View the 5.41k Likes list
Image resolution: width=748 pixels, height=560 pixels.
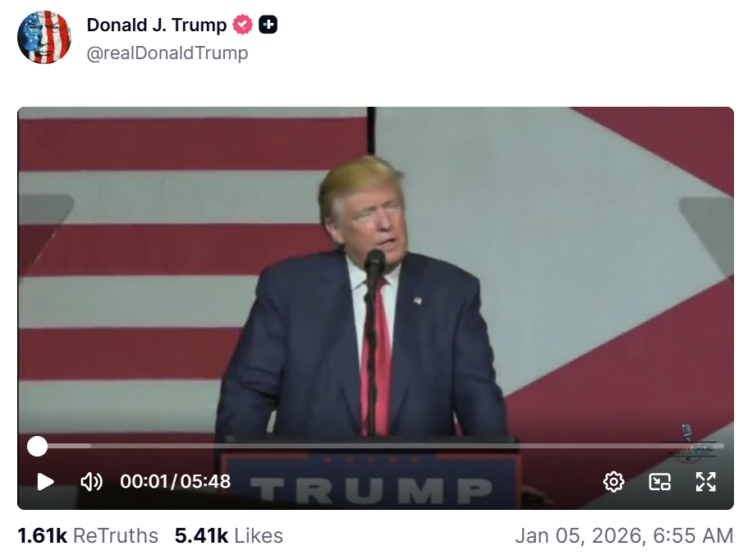[228, 535]
